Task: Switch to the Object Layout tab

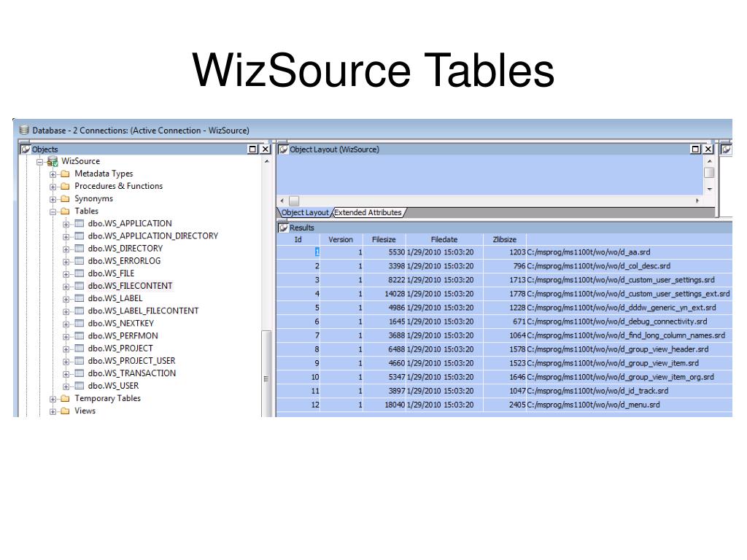Action: coord(305,213)
